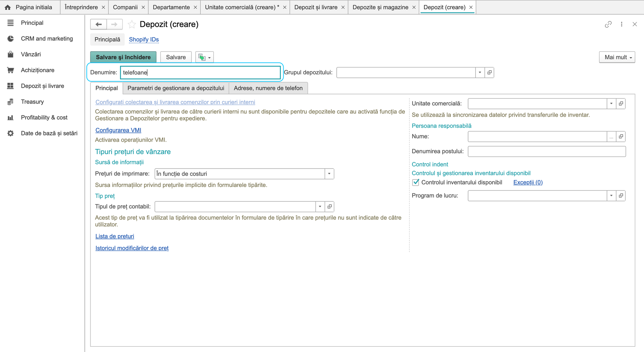
Task: Open the vertical three-dot options menu
Action: 622,24
